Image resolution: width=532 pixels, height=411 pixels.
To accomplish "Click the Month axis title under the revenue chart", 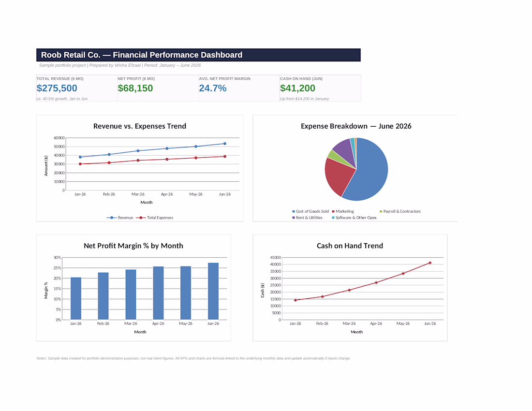I will click(147, 203).
